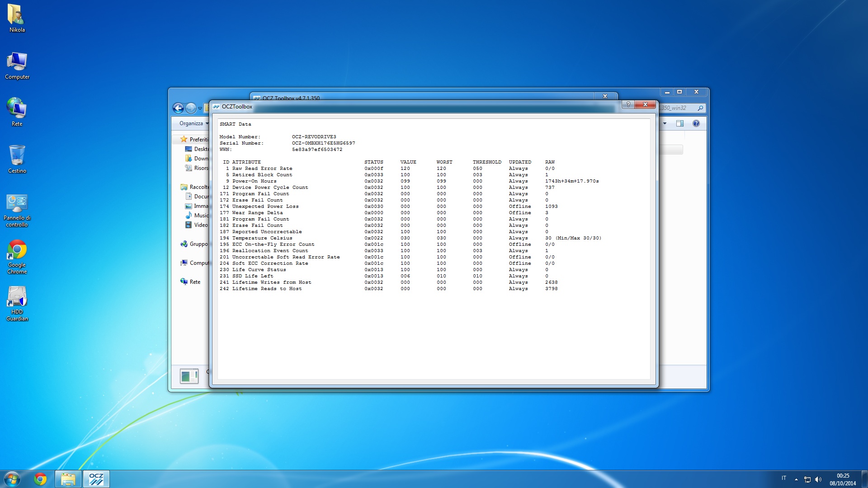This screenshot has width=868, height=488.
Task: Select Download in the Explorer sidebar
Action: pyautogui.click(x=197, y=158)
